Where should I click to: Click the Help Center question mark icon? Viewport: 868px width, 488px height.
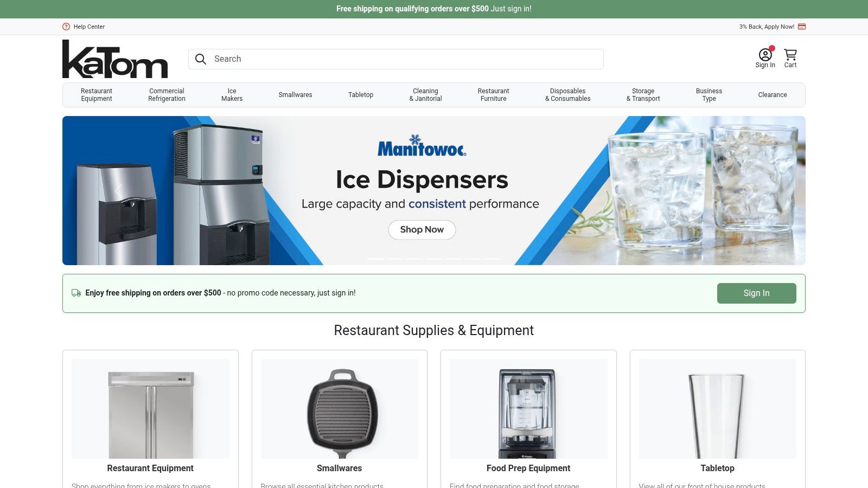pyautogui.click(x=66, y=27)
